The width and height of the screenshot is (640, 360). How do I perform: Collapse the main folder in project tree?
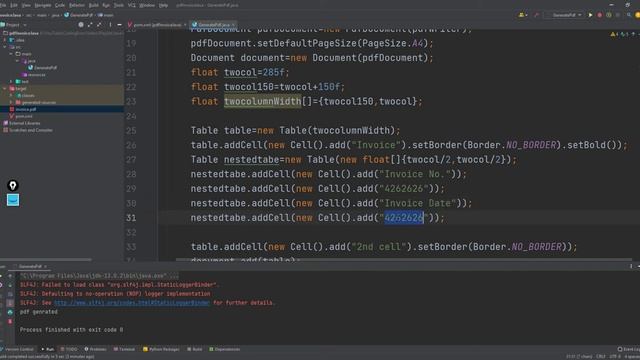(x=11, y=54)
